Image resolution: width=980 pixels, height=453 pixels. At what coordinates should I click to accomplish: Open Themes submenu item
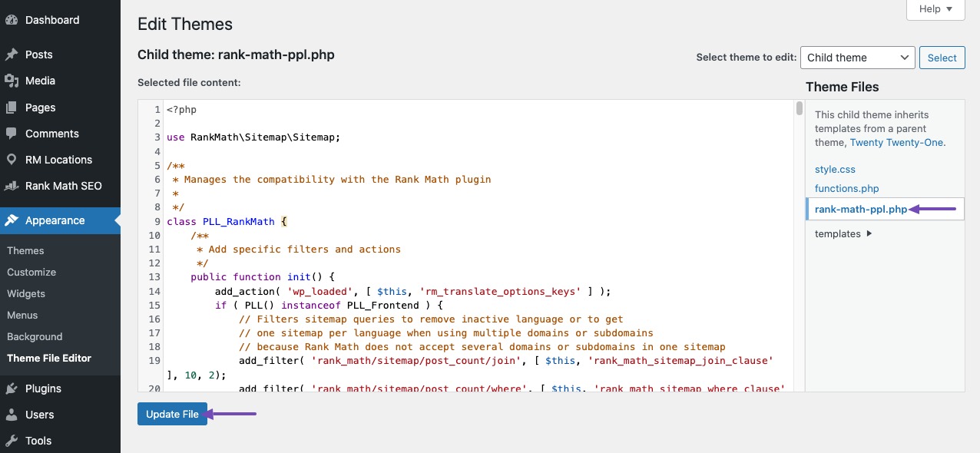tap(25, 250)
